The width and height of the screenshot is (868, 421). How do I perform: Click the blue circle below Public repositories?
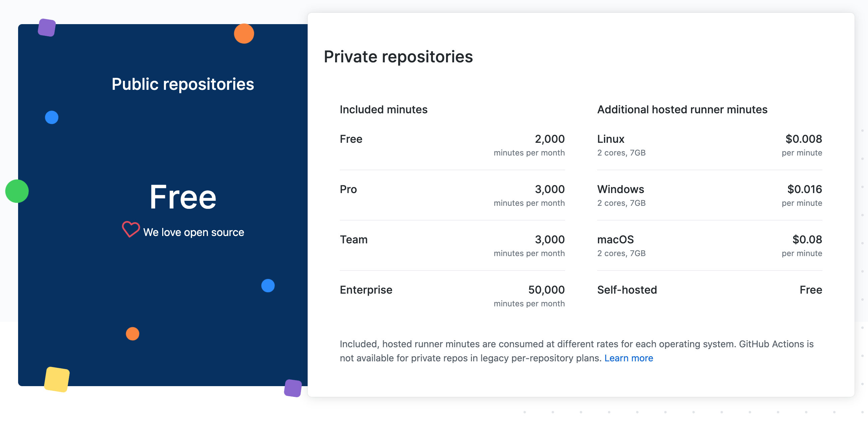pos(52,117)
